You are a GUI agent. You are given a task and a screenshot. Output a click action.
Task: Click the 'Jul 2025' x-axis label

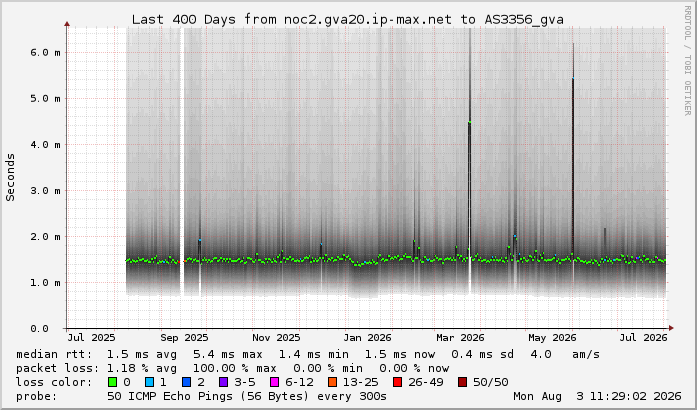click(x=92, y=338)
